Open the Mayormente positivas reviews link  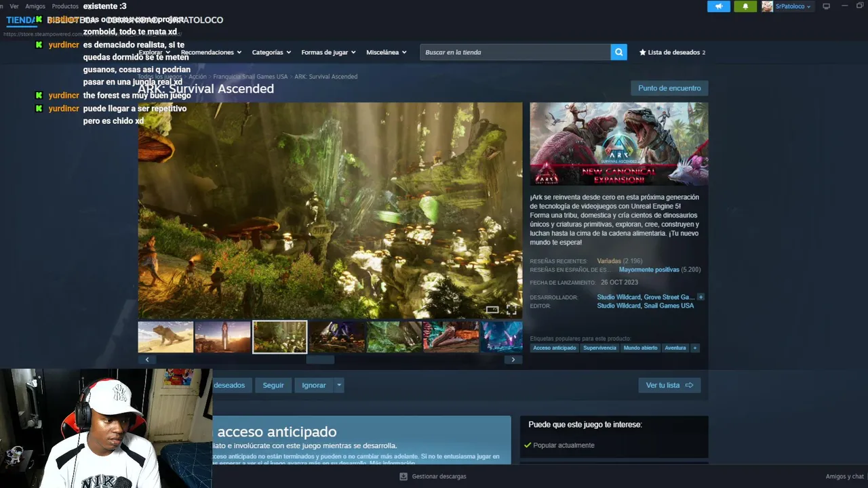click(649, 270)
